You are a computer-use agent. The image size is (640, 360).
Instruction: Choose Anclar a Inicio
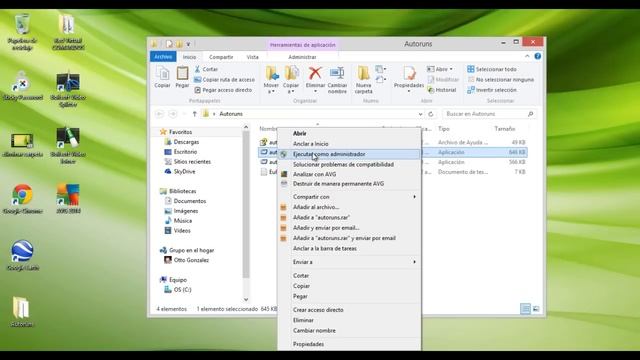click(349, 144)
